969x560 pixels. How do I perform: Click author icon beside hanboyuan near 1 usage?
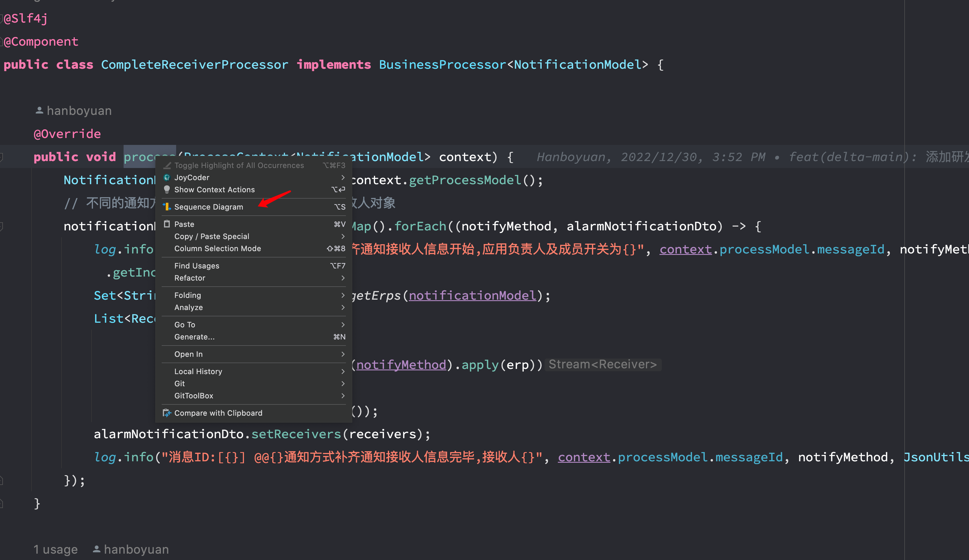[96, 549]
